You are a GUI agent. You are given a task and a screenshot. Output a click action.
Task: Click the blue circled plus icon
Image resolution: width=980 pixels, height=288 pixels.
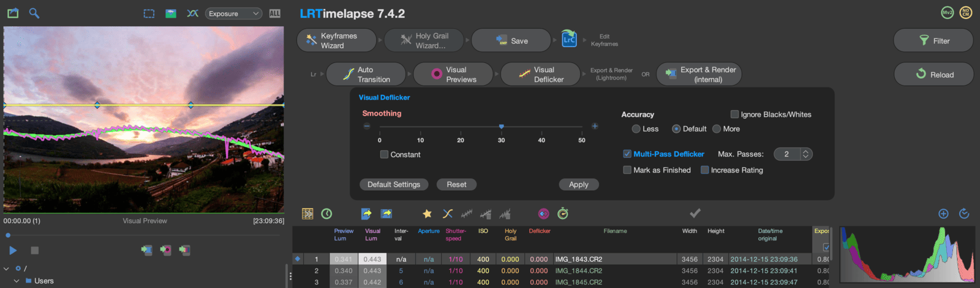point(943,213)
